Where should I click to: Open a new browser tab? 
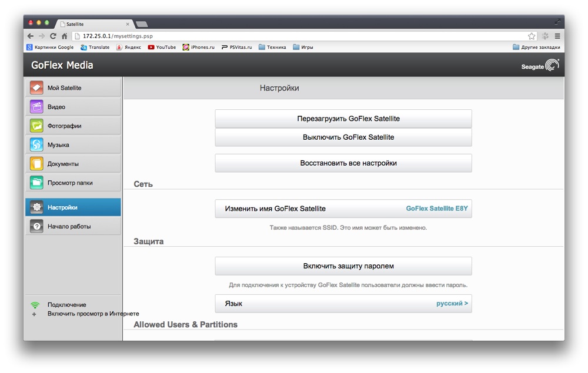[x=142, y=24]
